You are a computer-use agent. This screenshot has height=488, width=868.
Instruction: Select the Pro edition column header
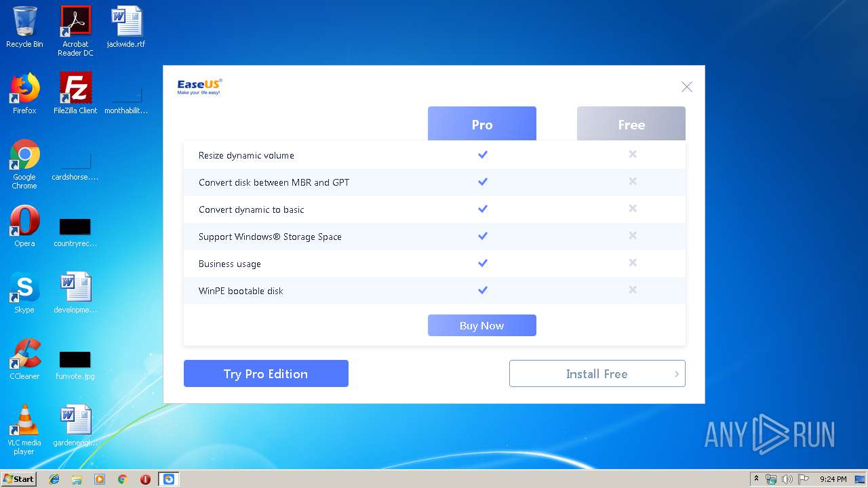click(482, 124)
